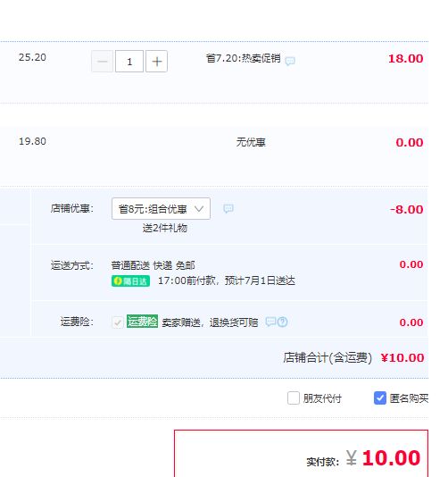Click the 店铺合计 ¥10.00 amount
This screenshot has width=448, height=477.
(402, 358)
